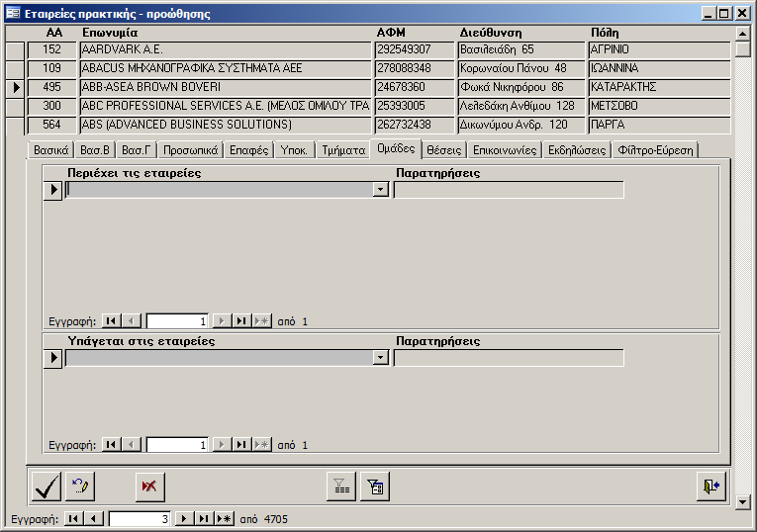This screenshot has height=532, width=757.
Task: Select the AARDVARK A.E. row selector
Action: coord(15,49)
